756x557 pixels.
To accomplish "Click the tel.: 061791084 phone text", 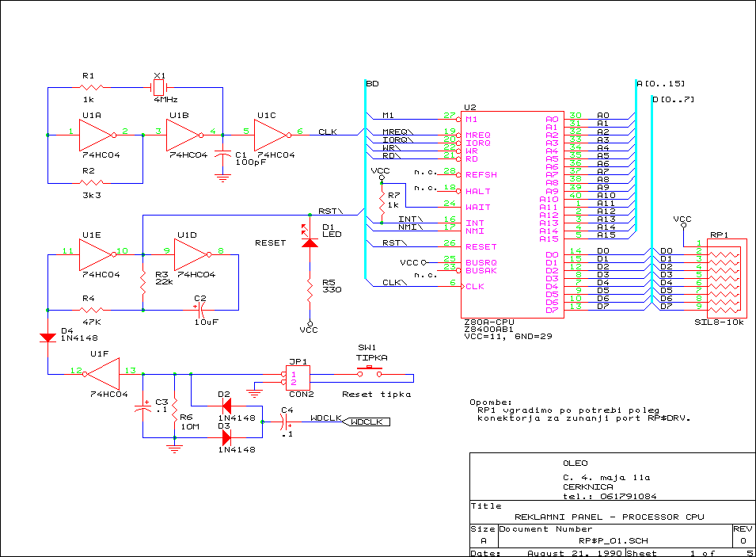I will 610,496.
